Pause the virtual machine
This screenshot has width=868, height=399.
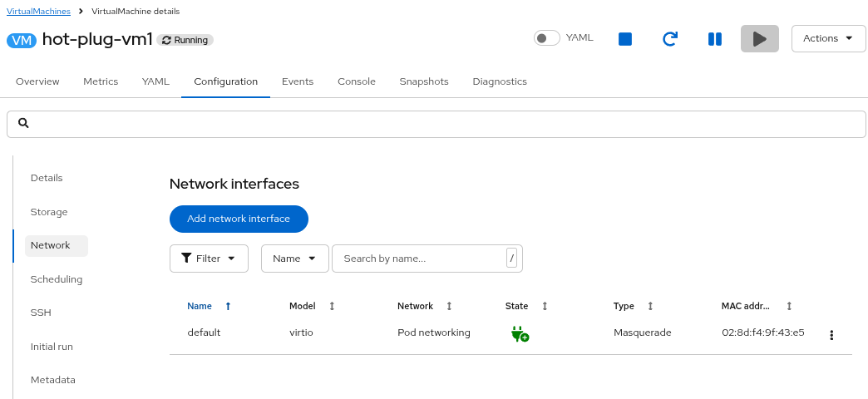pos(714,39)
